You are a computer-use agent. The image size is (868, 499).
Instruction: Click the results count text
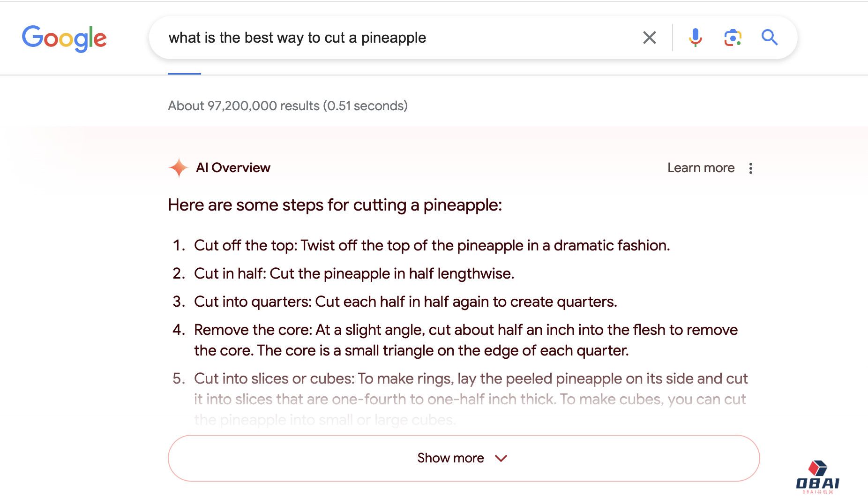(x=288, y=106)
